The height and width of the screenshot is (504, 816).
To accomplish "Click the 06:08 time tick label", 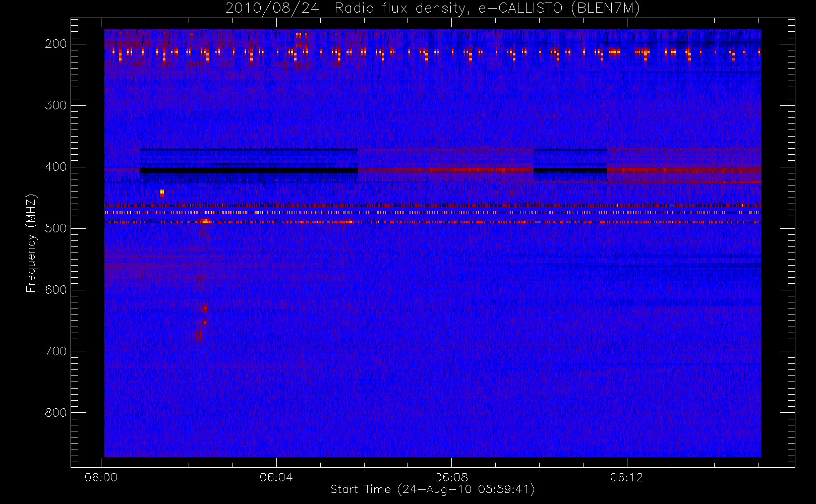I will tap(451, 477).
